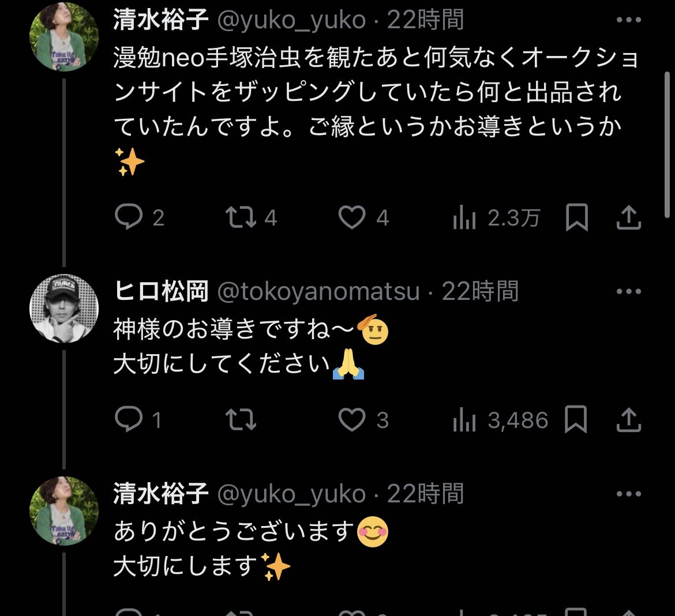This screenshot has height=616, width=675.
Task: Reply to the first 清水裕子 tweet
Action: (129, 217)
